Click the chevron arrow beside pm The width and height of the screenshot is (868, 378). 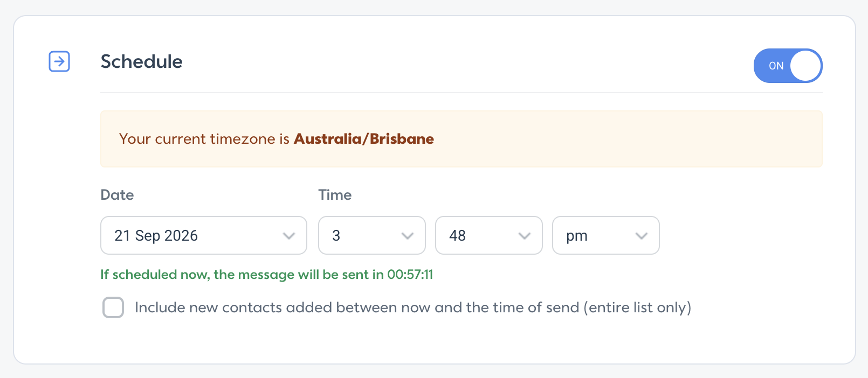point(642,236)
